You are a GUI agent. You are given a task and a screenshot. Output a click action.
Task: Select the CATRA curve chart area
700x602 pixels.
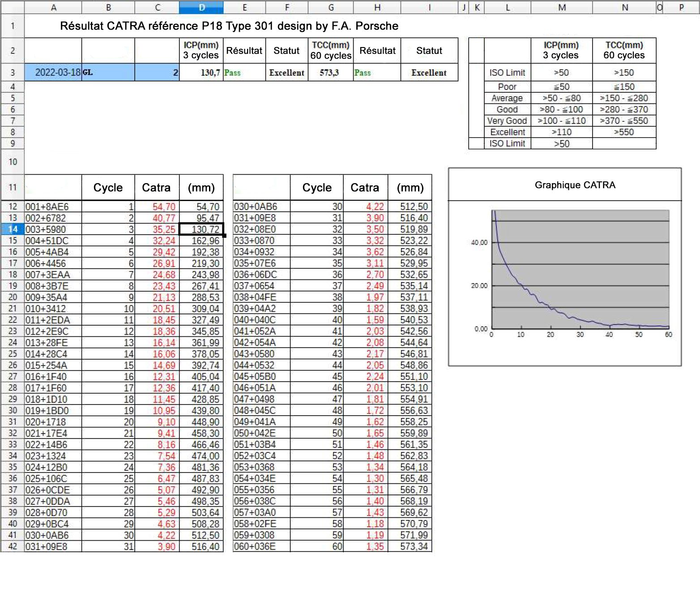tap(580, 269)
